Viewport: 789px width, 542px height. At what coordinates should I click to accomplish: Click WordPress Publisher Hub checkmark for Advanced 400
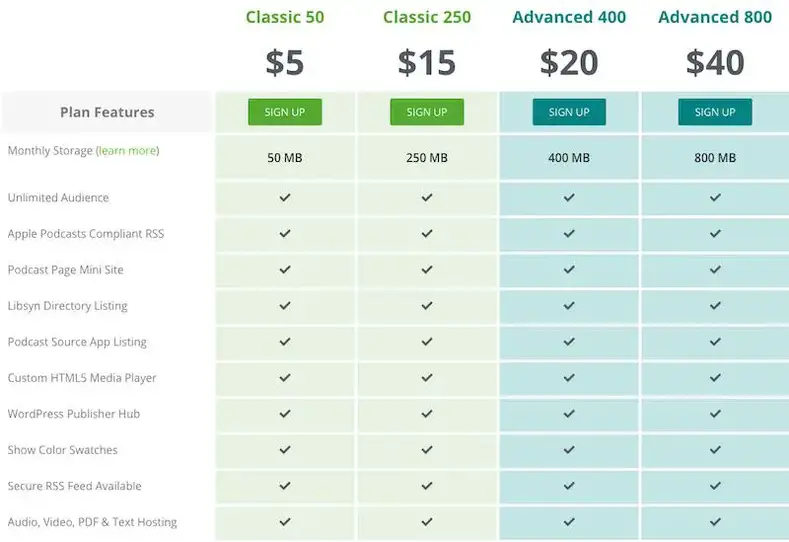click(x=569, y=414)
